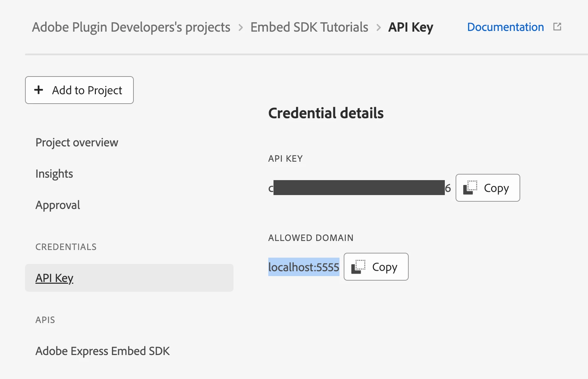Click the ALLOWED DOMAIN label

point(311,238)
